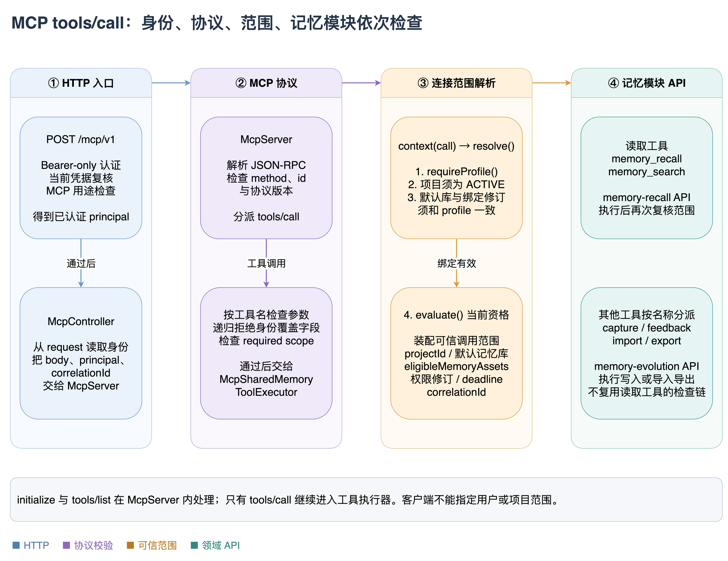
Task: Click the '工具调用' arrow label
Action: click(x=266, y=263)
